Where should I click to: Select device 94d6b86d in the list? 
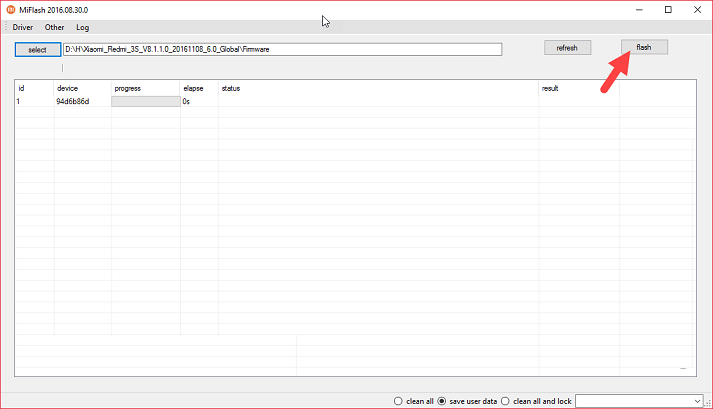(73, 101)
